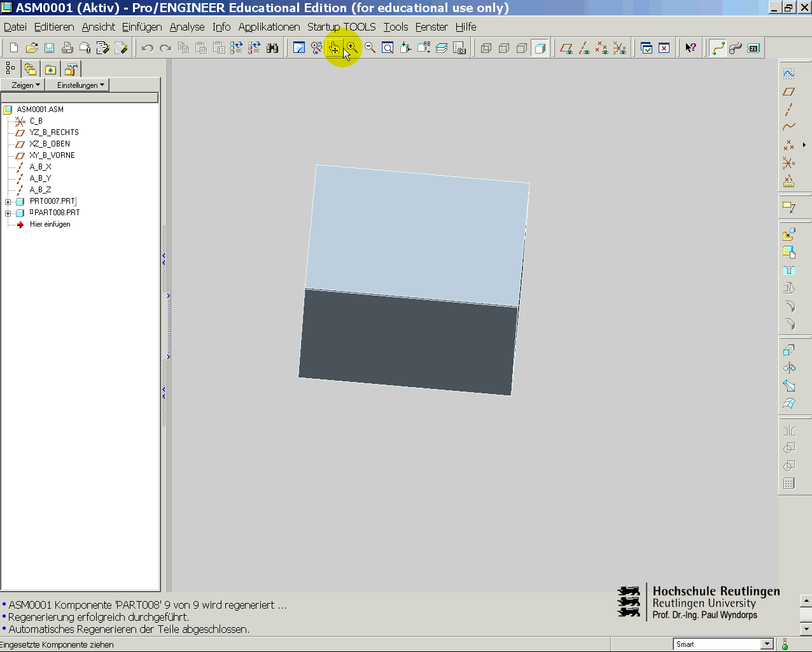The image size is (812, 652).
Task: Click the binoculars search tool
Action: [272, 48]
